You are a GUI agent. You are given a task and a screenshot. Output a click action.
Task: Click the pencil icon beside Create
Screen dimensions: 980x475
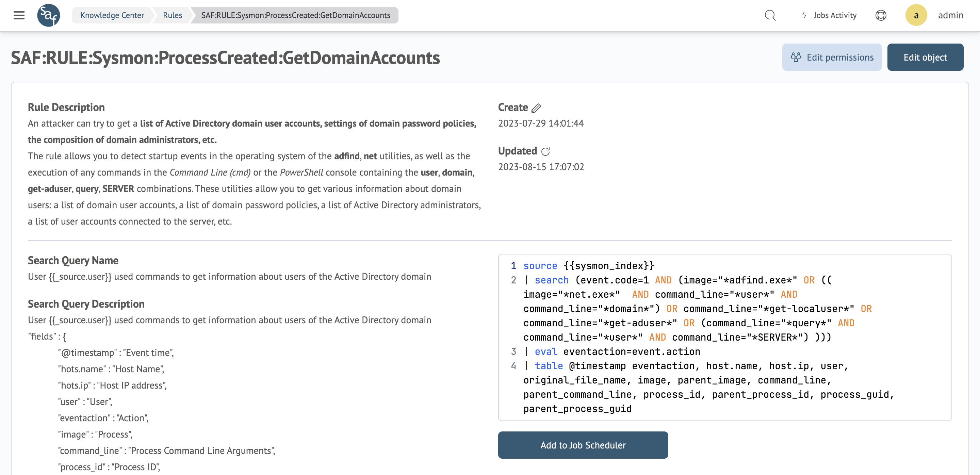click(536, 108)
